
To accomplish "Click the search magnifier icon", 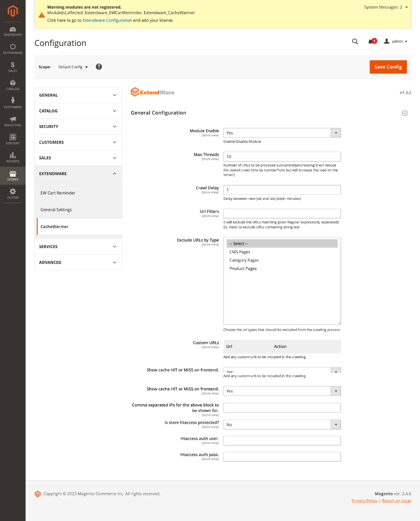I will pos(355,41).
